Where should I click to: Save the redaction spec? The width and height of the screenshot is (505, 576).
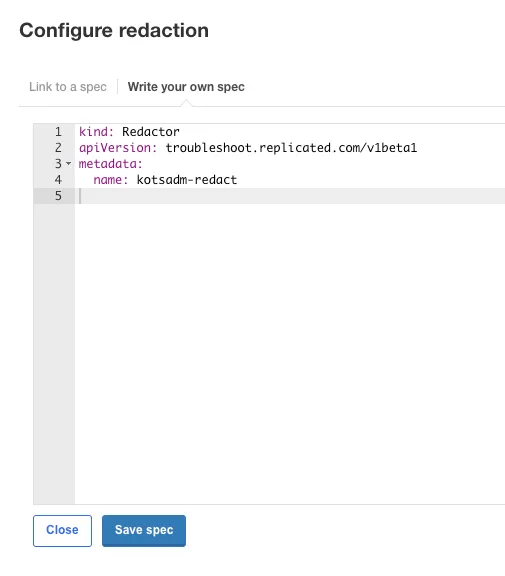pos(144,530)
